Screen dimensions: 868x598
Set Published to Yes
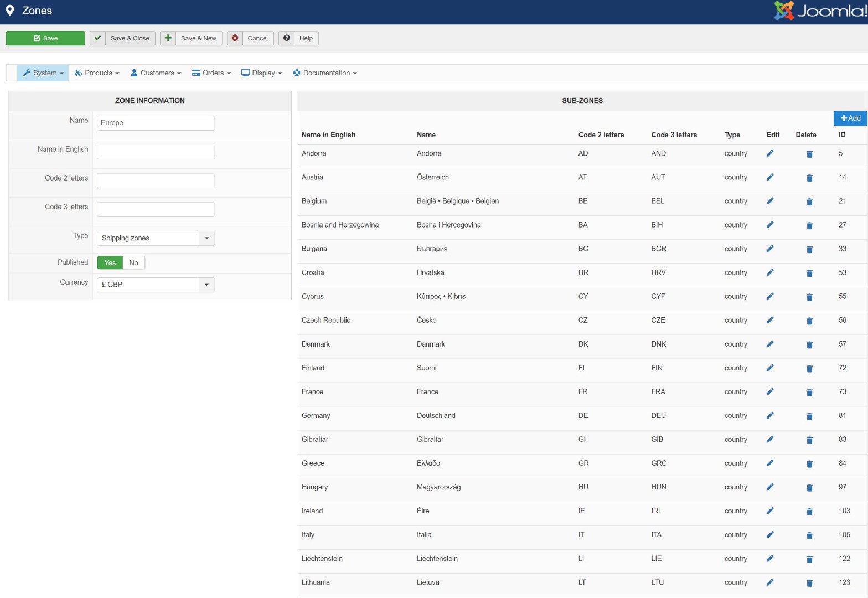pos(110,262)
